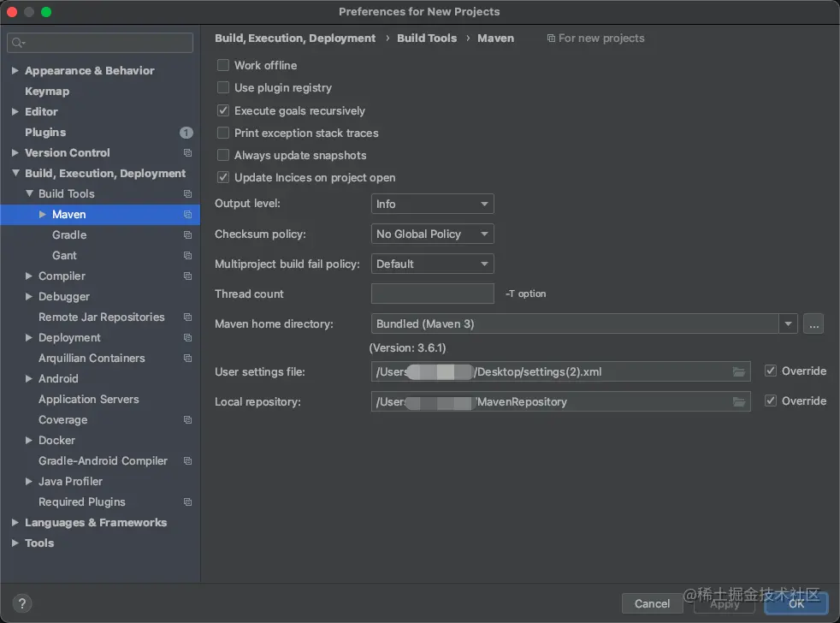Focus the settings search field
Screen dimensions: 840x623
click(100, 43)
